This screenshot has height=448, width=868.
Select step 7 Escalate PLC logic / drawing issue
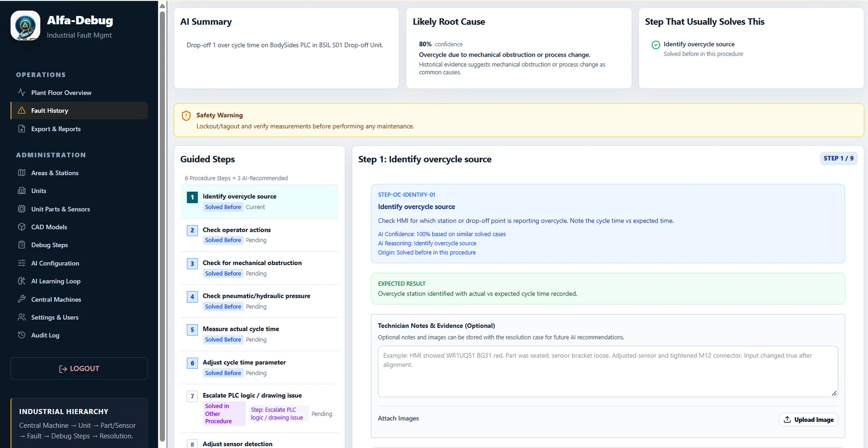259,408
